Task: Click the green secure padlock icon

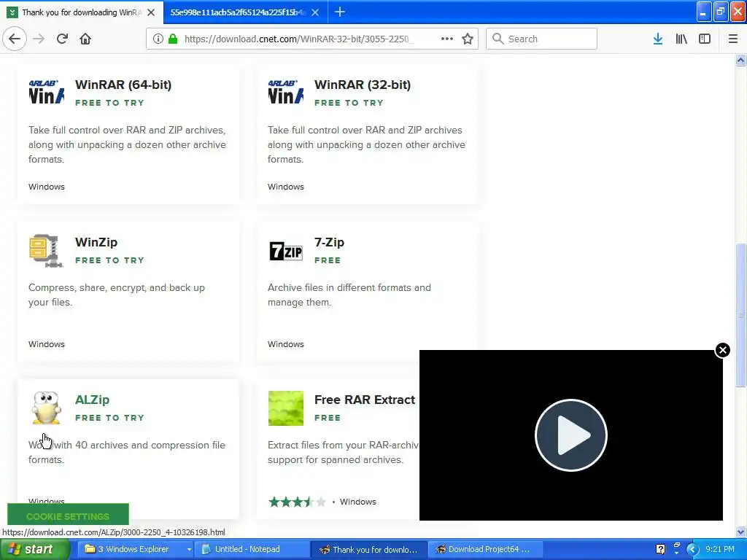Action: [173, 39]
